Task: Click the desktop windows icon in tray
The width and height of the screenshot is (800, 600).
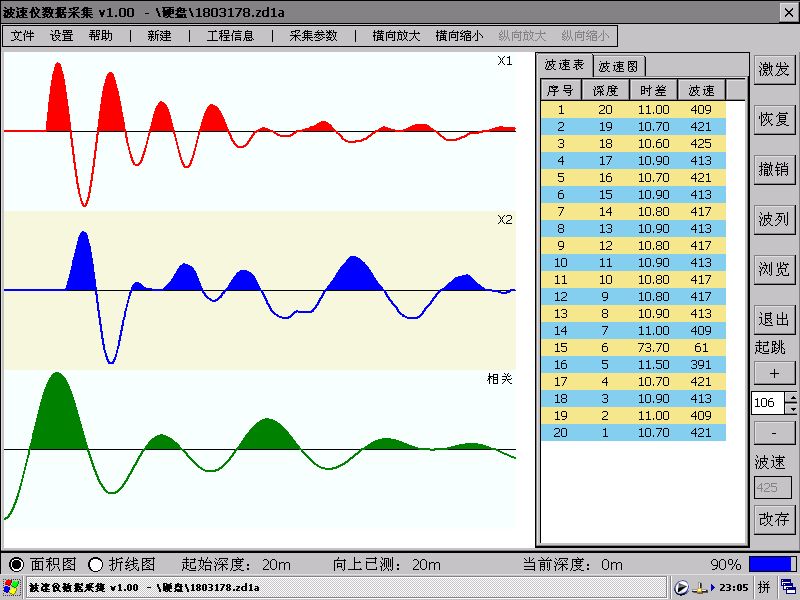Action: coord(790,587)
